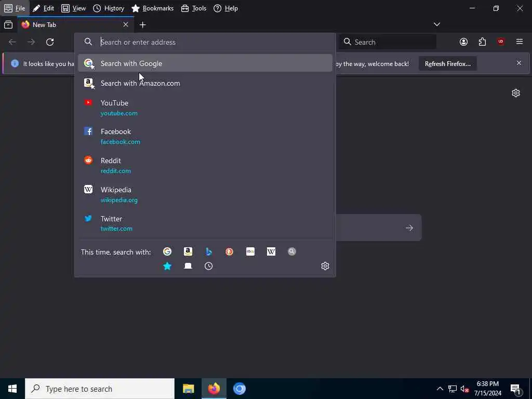Open the Bookmarks menu
The image size is (532, 399).
point(152,8)
